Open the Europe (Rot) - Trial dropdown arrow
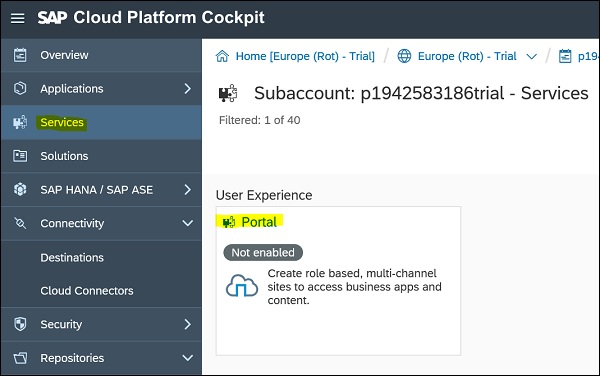Screen dimensions: 600x376 532,57
